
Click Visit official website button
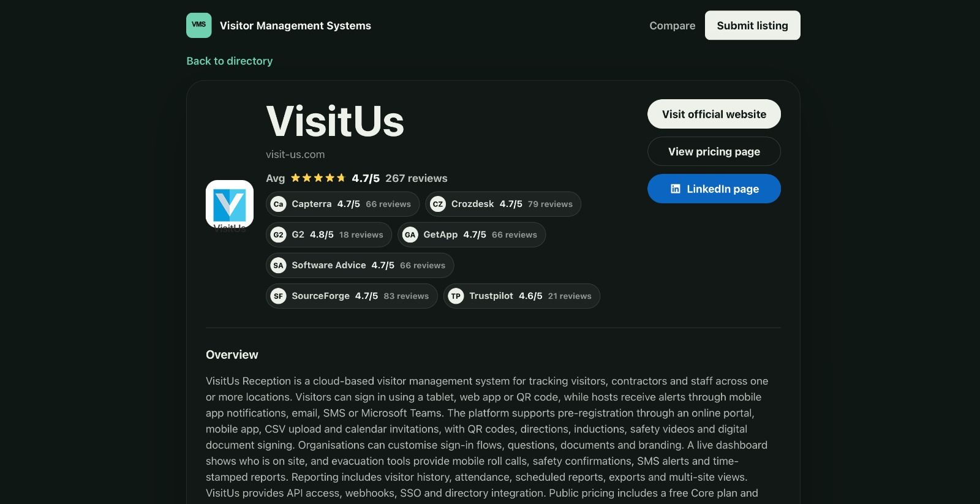click(714, 114)
